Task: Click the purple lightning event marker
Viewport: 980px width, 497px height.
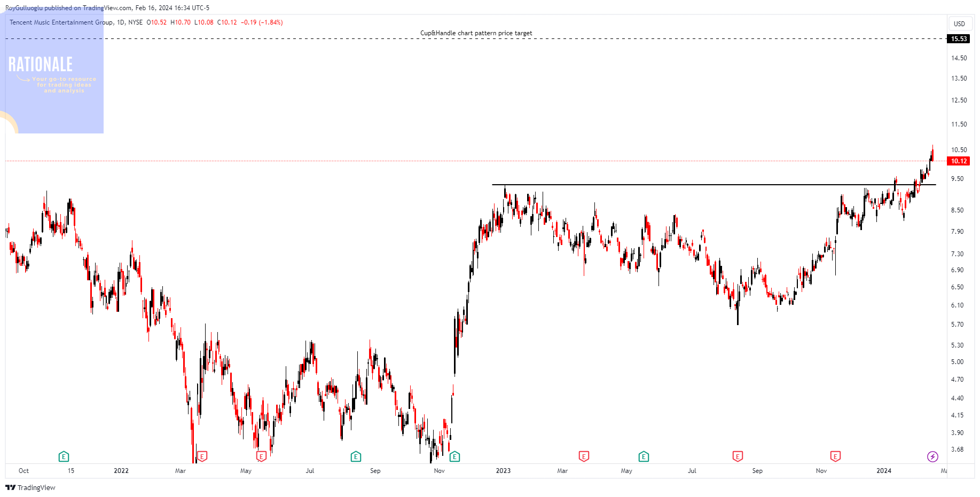Action: tap(932, 456)
